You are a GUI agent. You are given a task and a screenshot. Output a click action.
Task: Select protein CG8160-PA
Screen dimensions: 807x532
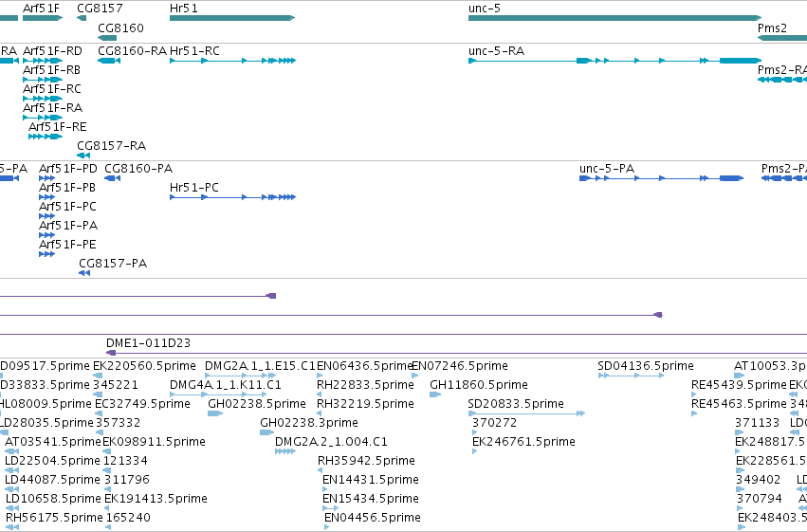pyautogui.click(x=112, y=178)
